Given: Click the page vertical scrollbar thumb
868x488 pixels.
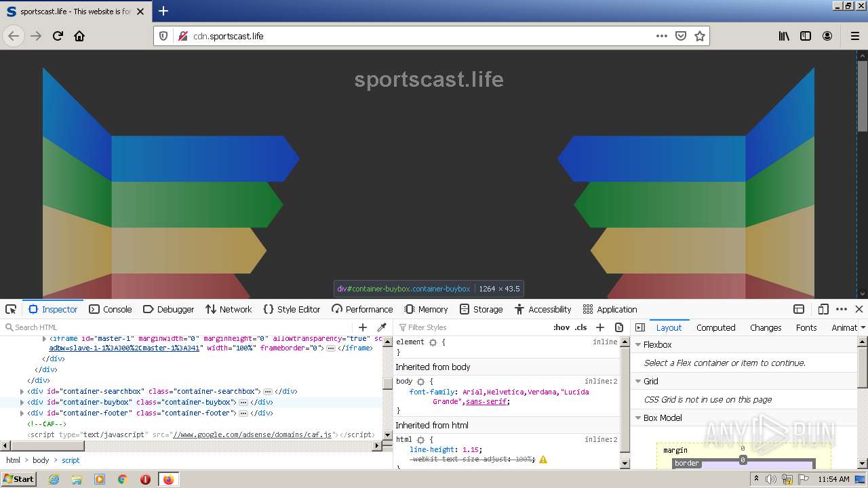Looking at the screenshot, I should click(x=862, y=96).
